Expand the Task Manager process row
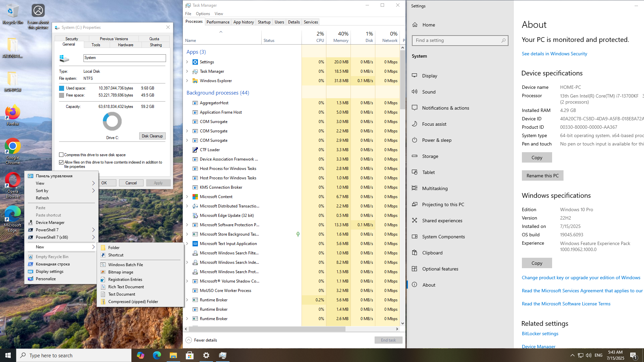Screen dimensions: 644x362 [x=187, y=71]
